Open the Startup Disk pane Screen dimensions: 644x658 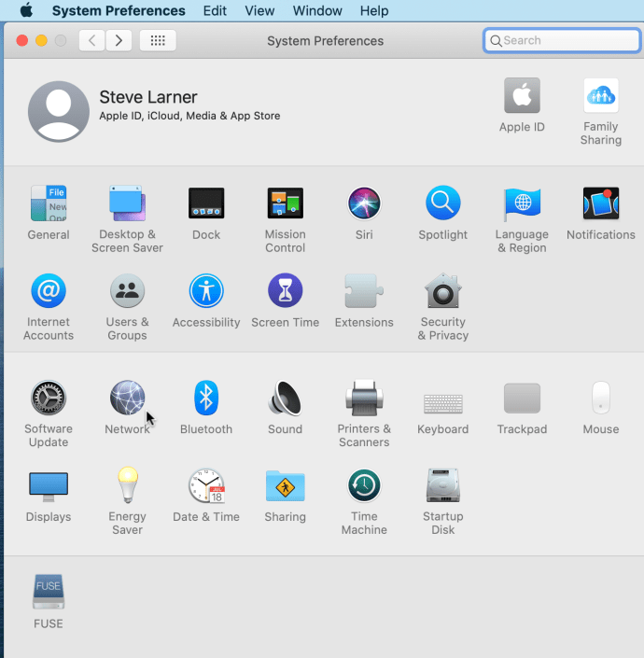442,486
